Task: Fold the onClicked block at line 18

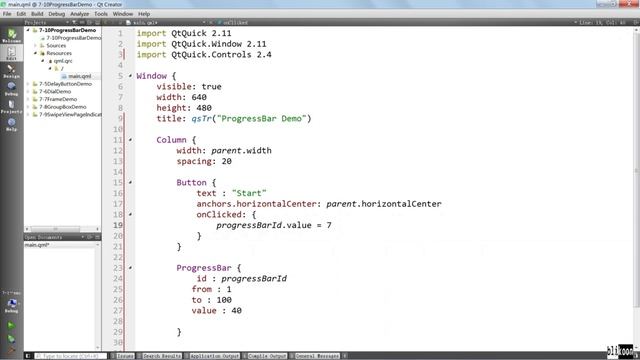Action: (130, 214)
